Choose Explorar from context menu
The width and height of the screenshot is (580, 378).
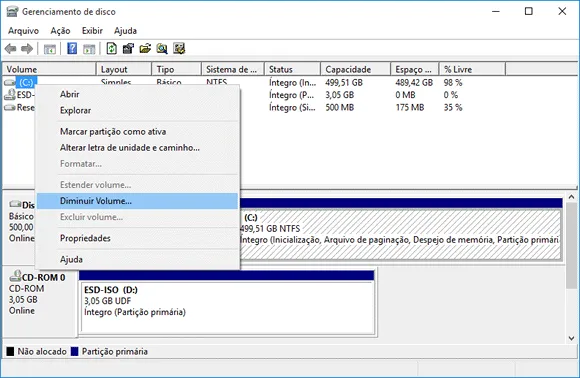(x=137, y=111)
